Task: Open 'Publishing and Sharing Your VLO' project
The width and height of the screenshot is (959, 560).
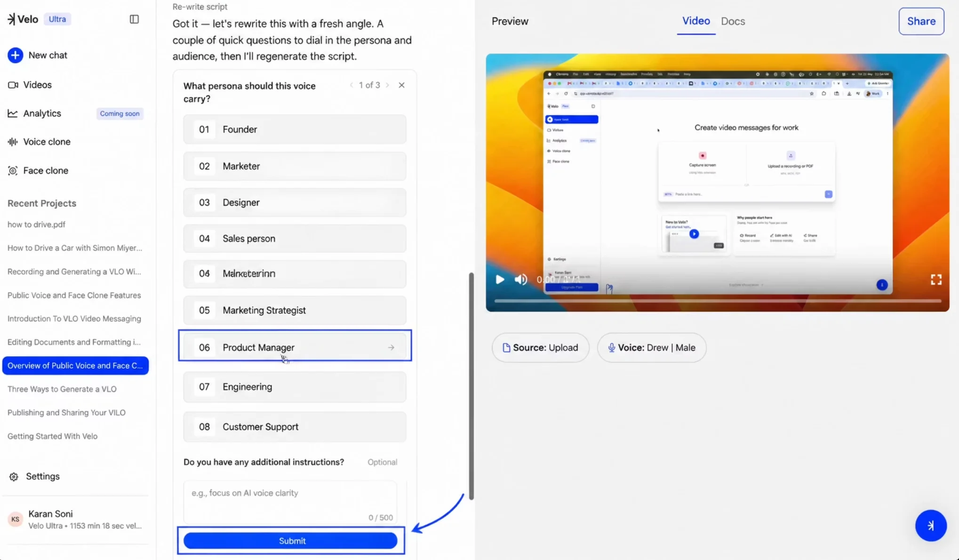Action: 66,413
